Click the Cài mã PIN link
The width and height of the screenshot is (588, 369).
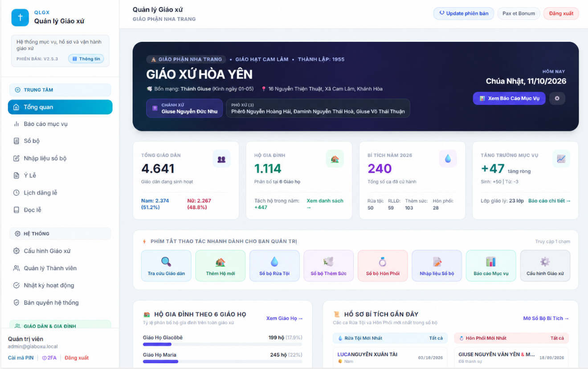[20, 358]
